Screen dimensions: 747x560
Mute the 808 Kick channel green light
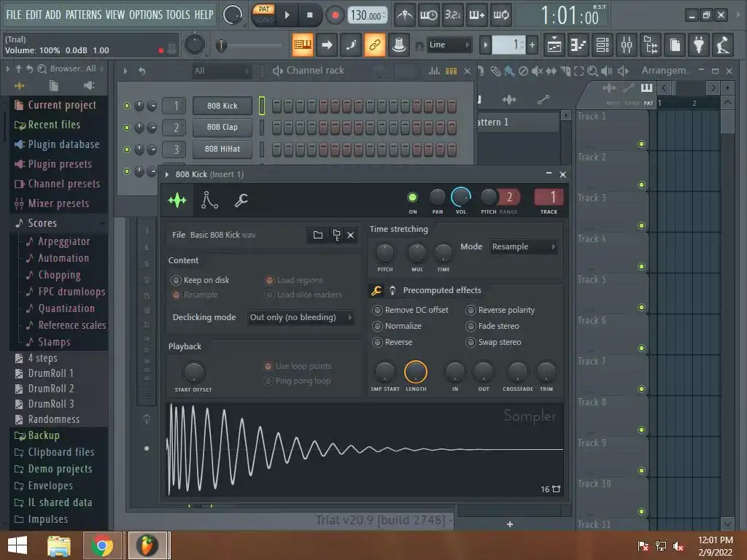tap(127, 106)
